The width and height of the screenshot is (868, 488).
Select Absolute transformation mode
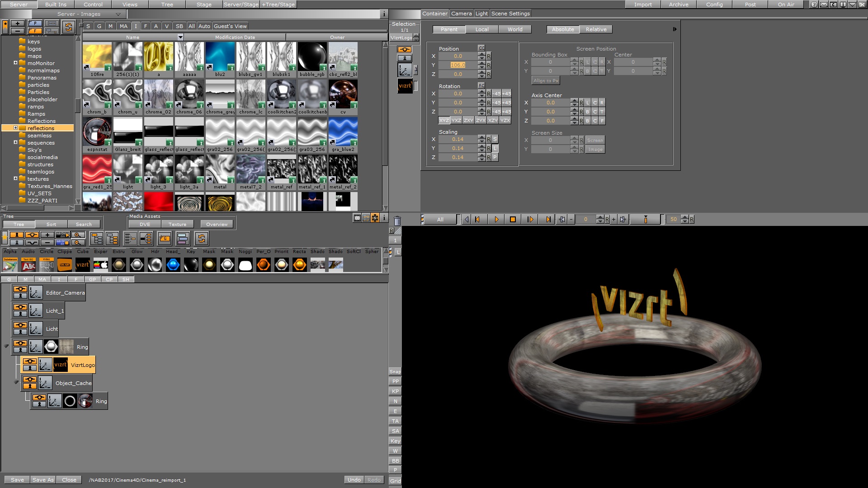(563, 29)
